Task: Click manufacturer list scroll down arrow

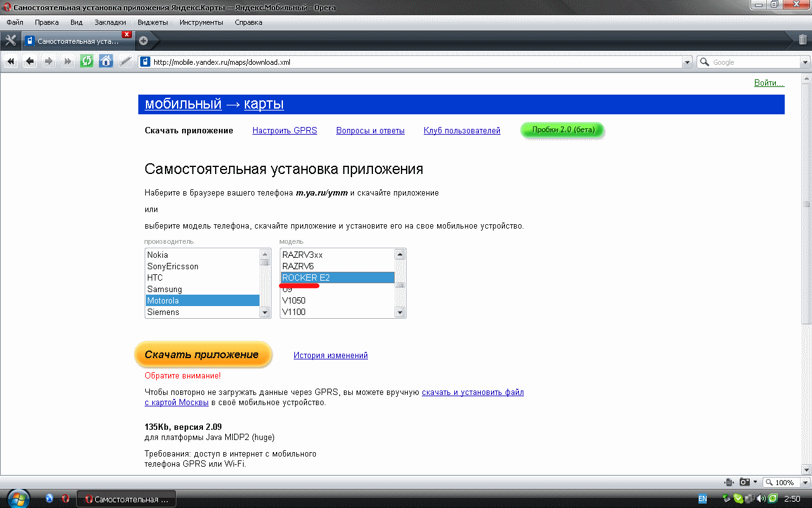Action: pos(265,312)
